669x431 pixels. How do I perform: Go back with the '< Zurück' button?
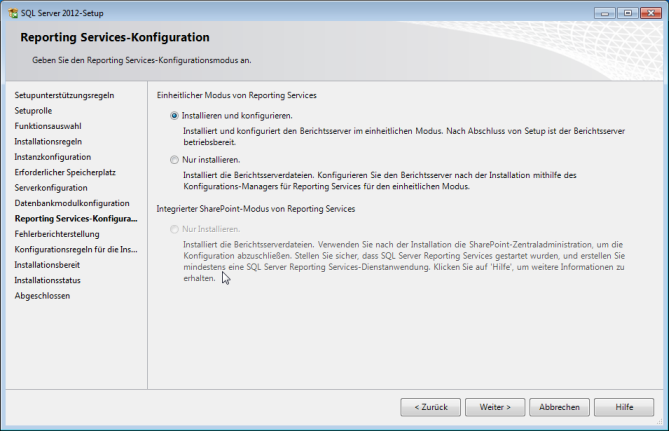pos(430,407)
